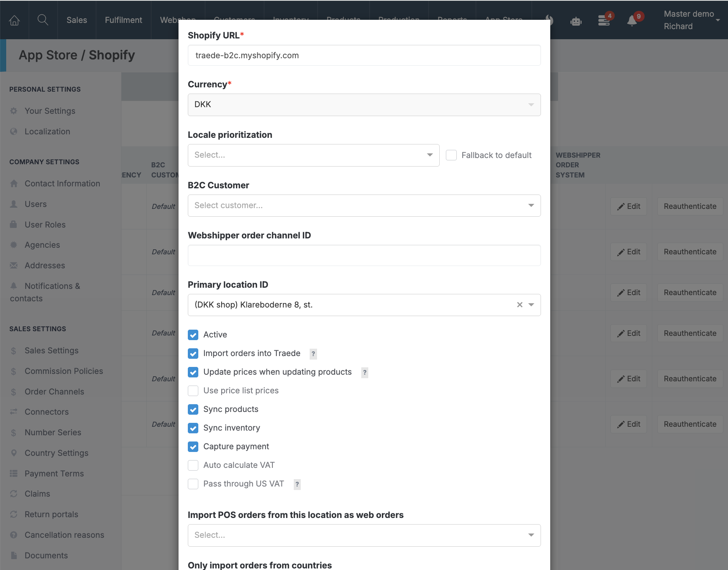
Task: Go to Number Series settings
Action: 53,433
